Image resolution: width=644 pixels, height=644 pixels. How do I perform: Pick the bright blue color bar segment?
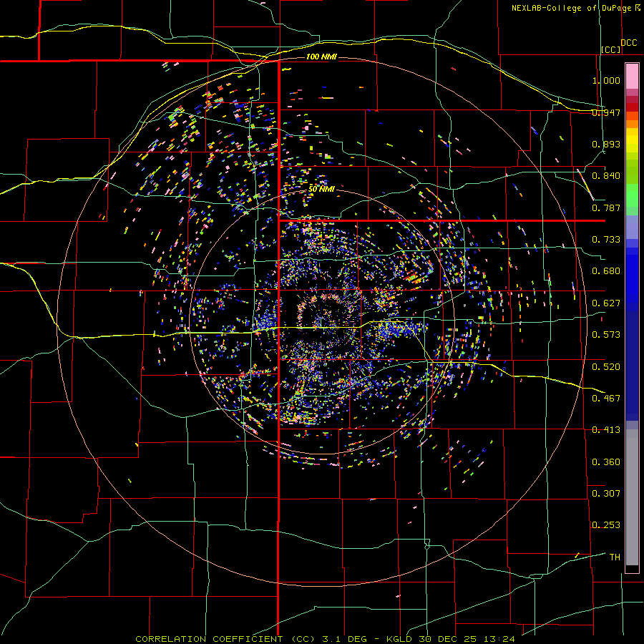tap(632, 279)
